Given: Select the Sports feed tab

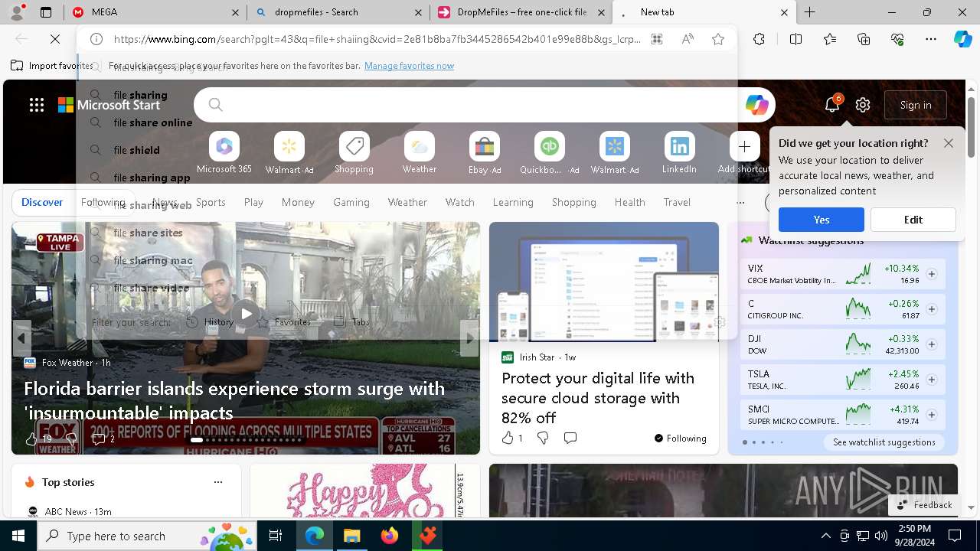Looking at the screenshot, I should click(x=211, y=202).
